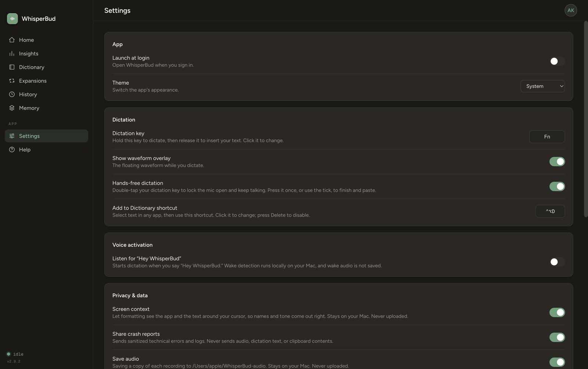Open History via its clock icon
This screenshot has height=369, width=588.
tap(12, 94)
